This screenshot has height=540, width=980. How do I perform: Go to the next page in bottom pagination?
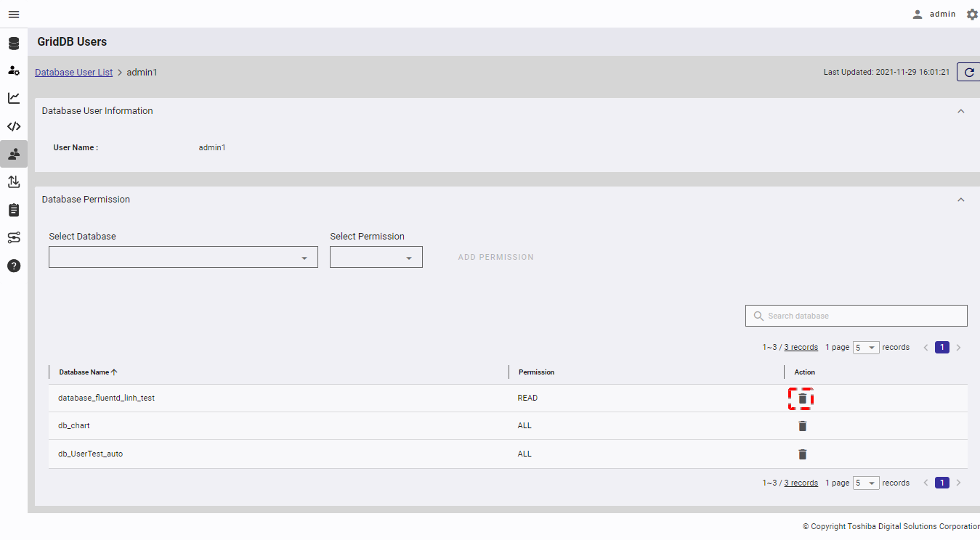(958, 483)
